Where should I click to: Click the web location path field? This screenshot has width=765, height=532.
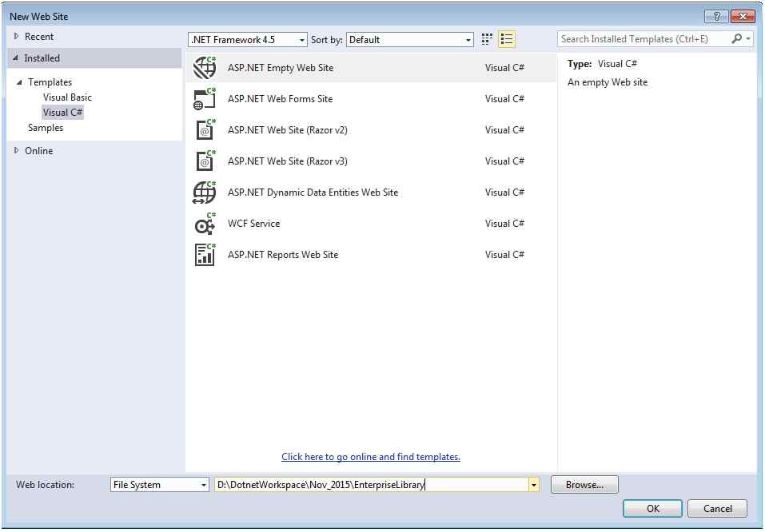point(371,485)
